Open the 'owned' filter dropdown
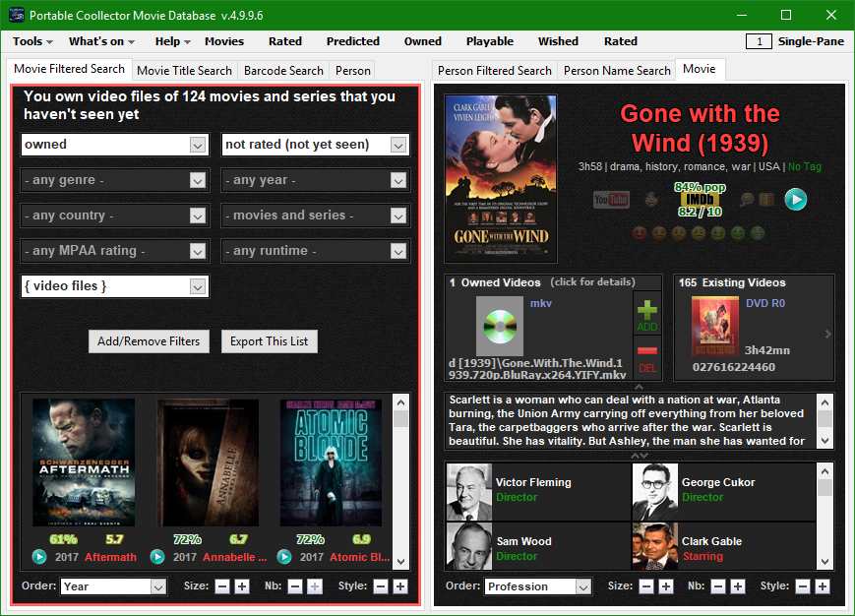The image size is (855, 616). [115, 145]
